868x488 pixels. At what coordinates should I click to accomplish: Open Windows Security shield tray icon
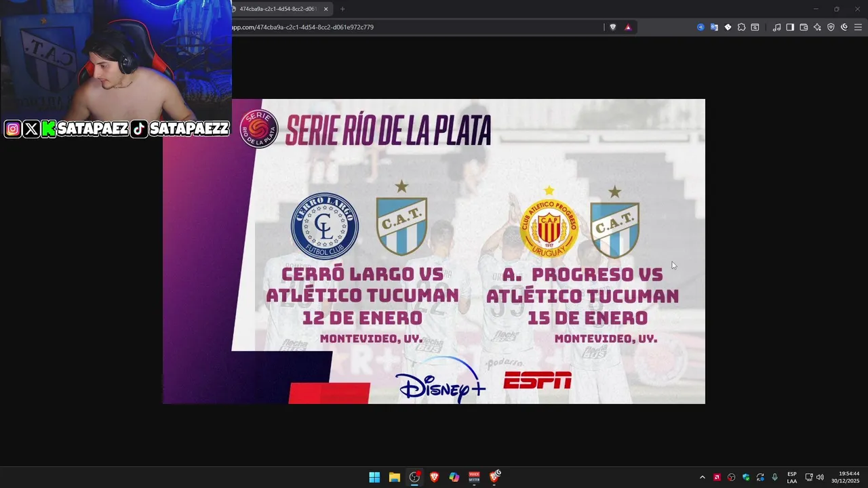tap(746, 477)
